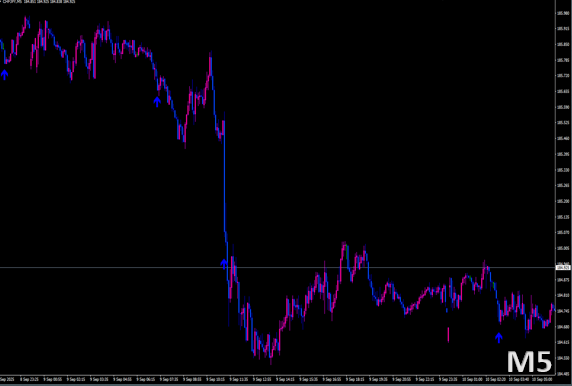
Task: Select the blue buy arrow below the first candles at chart start
Action: (x=4, y=75)
